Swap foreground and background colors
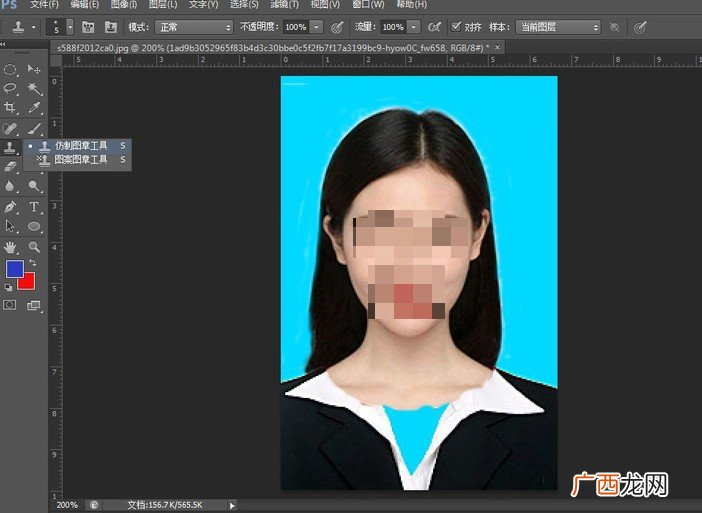The height and width of the screenshot is (513, 702). (32, 263)
